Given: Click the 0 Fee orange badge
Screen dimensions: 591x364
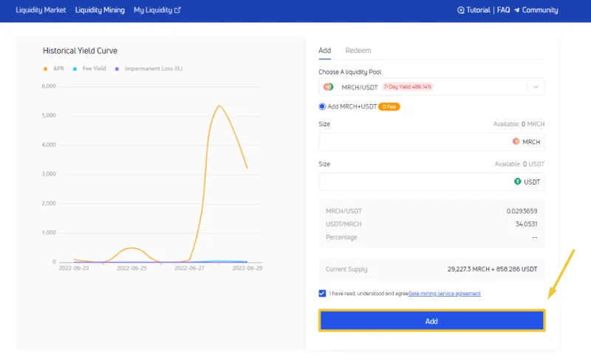Looking at the screenshot, I should tap(389, 106).
